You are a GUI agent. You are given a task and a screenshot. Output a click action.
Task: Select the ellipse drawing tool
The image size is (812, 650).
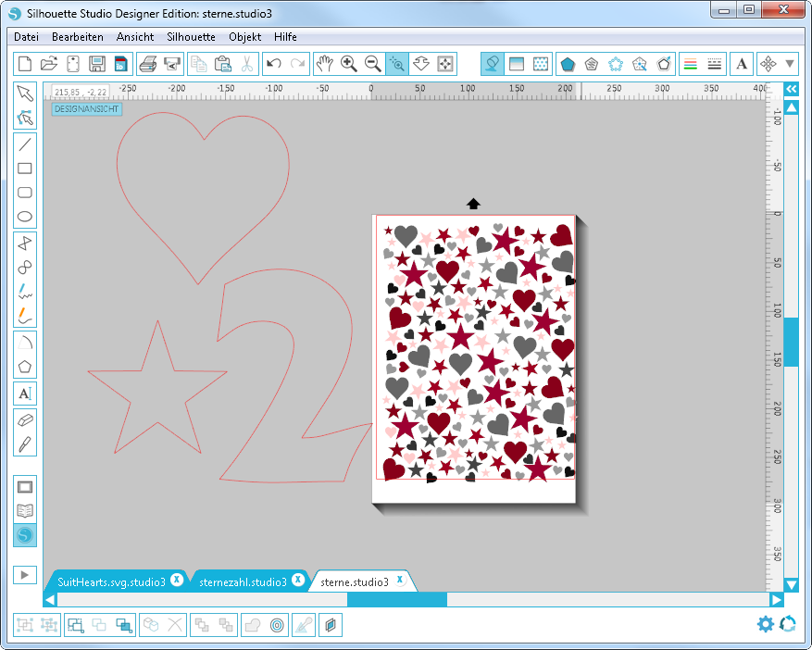click(x=25, y=218)
